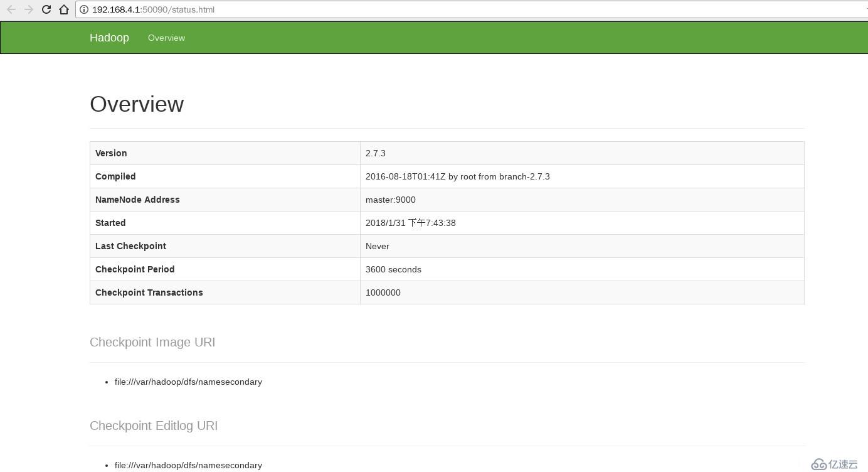Click the namesecondary path under Editlog URI
Image resolution: width=868 pixels, height=472 pixels.
click(188, 465)
